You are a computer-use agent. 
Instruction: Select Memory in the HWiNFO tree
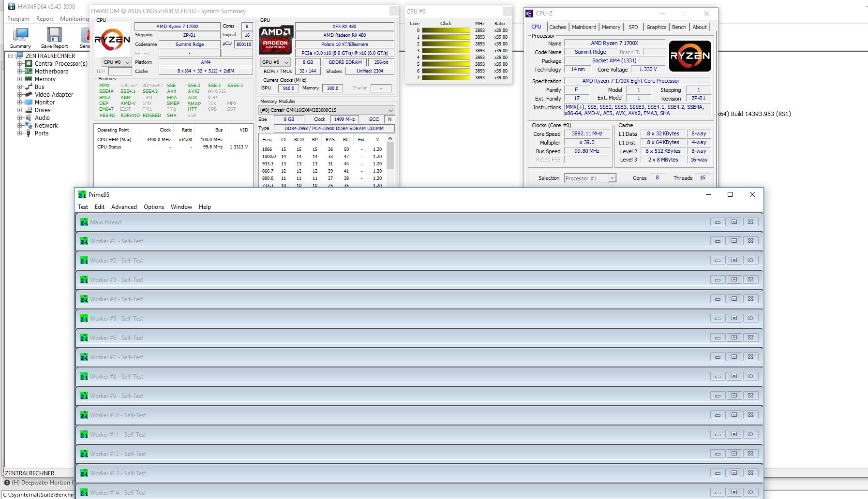[x=45, y=79]
